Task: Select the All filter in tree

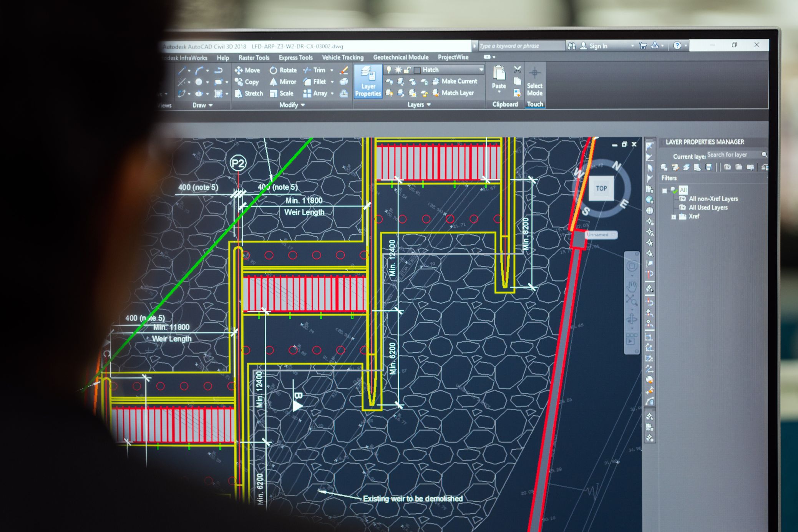Action: (x=683, y=190)
